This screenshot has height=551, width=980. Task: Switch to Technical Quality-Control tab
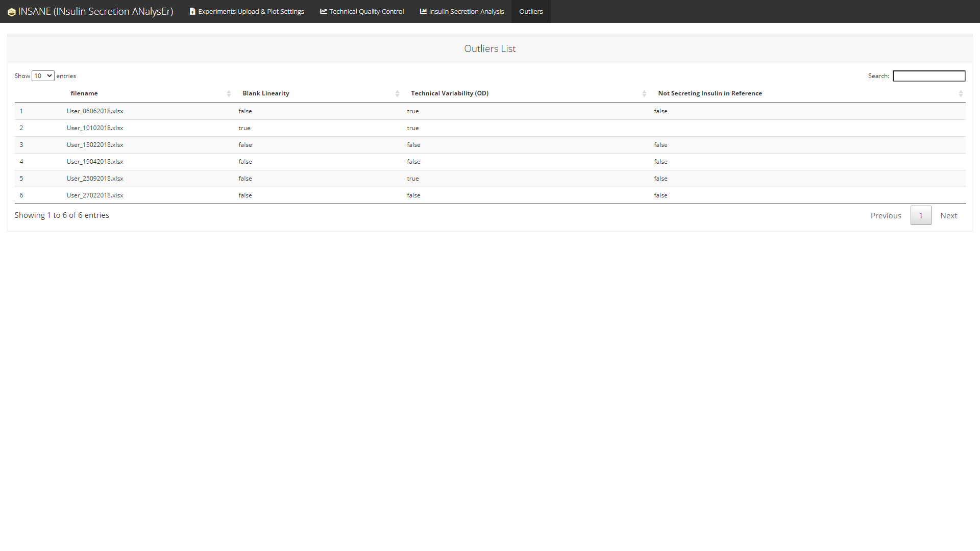(366, 11)
